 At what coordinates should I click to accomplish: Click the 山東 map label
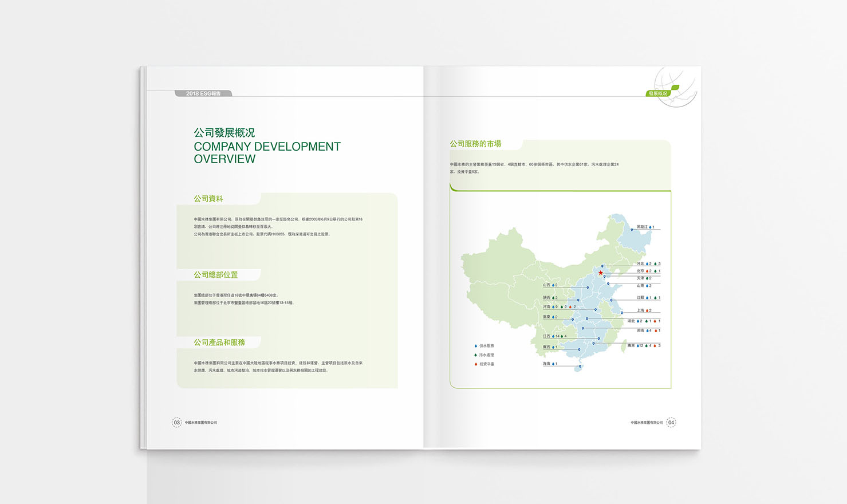point(640,285)
